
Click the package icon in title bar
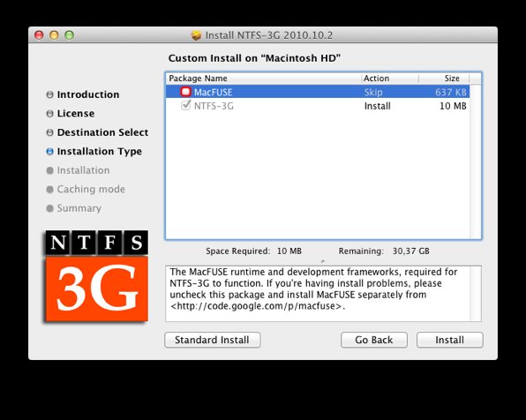coord(196,35)
